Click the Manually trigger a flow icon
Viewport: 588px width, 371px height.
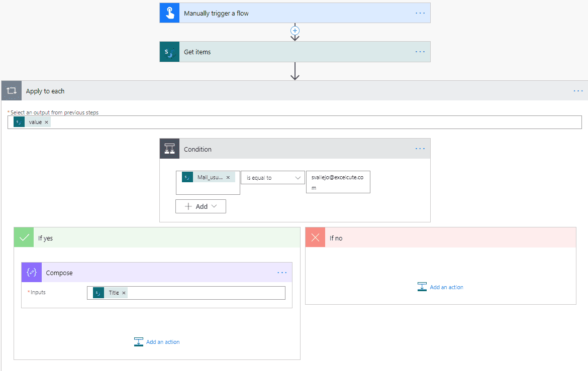point(169,13)
